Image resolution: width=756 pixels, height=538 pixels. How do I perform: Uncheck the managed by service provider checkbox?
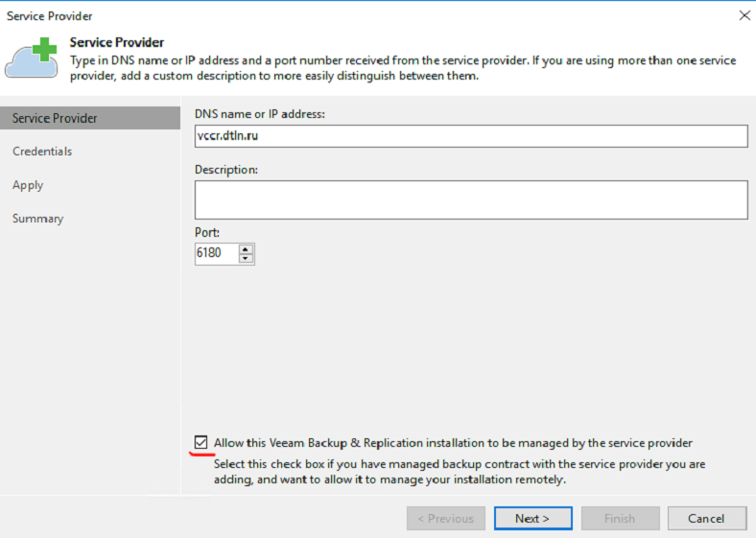201,442
